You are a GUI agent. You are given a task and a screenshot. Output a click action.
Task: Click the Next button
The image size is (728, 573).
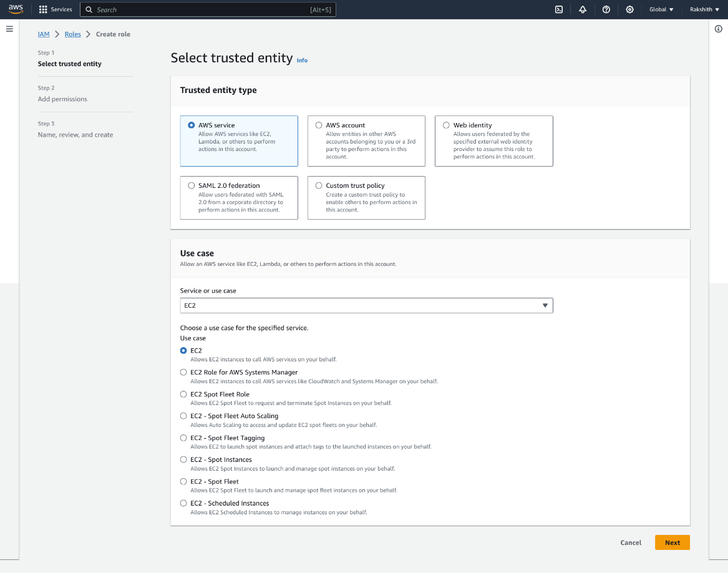[x=672, y=542]
